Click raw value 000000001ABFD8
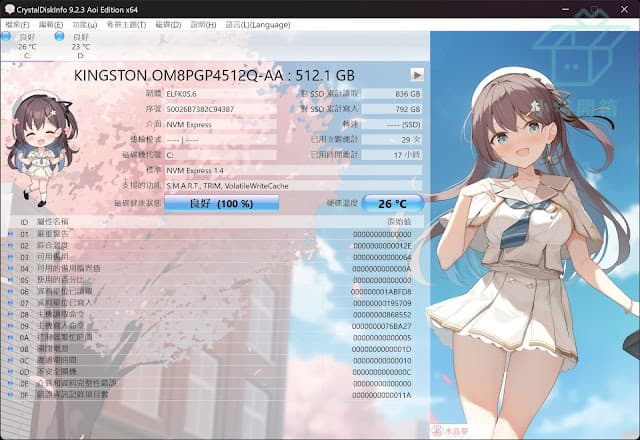This screenshot has width=640, height=440. point(381,292)
